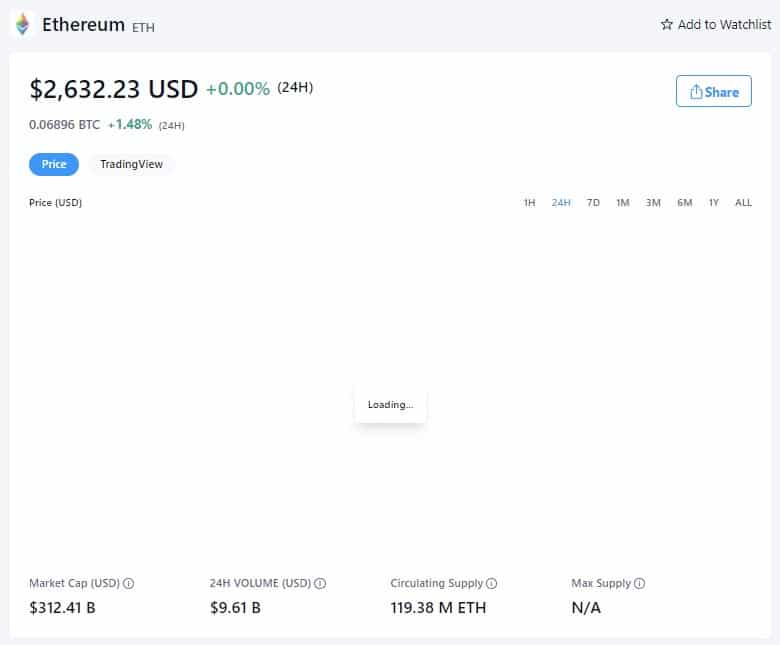Click the Max Supply label
The height and width of the screenshot is (645, 780).
[601, 583]
